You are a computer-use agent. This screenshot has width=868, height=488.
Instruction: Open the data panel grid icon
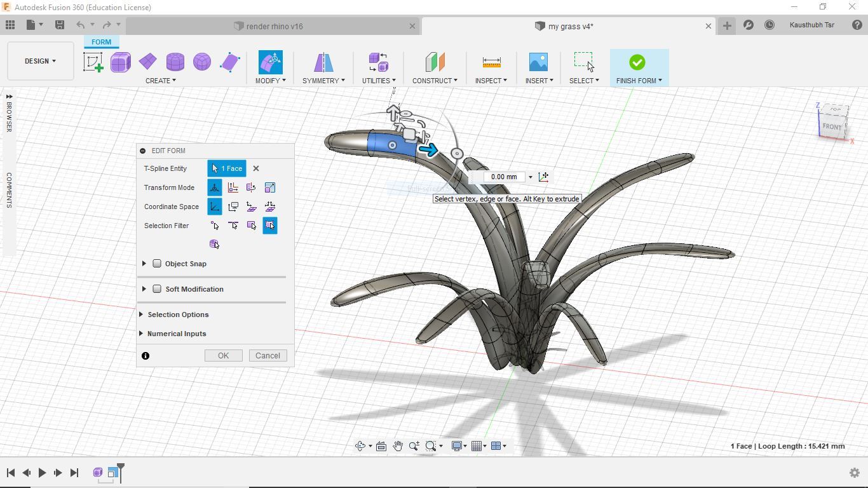tap(10, 25)
